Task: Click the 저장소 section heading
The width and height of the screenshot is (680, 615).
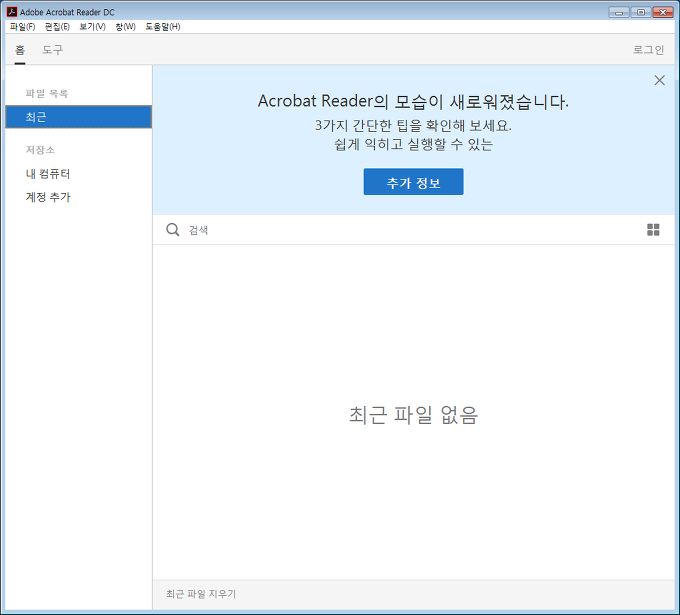Action: (x=40, y=150)
